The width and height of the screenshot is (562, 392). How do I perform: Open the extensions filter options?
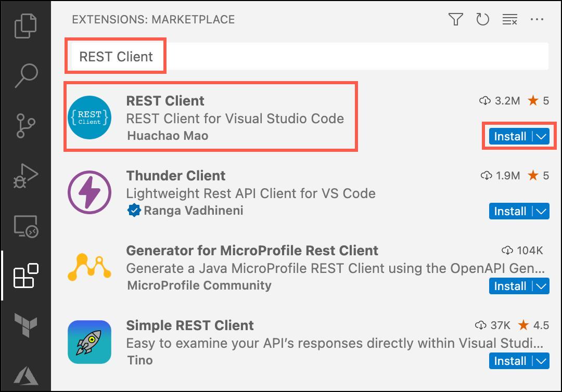coord(455,19)
